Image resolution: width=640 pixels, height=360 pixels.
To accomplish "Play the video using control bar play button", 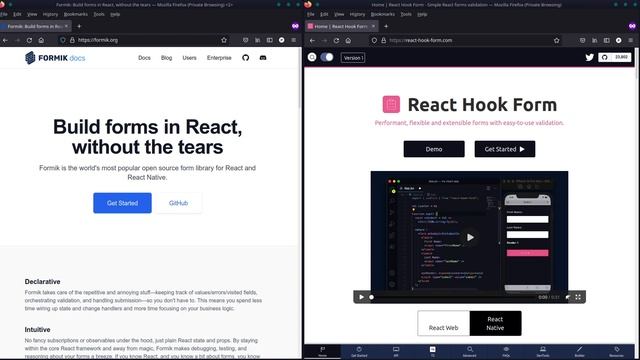I will (361, 297).
